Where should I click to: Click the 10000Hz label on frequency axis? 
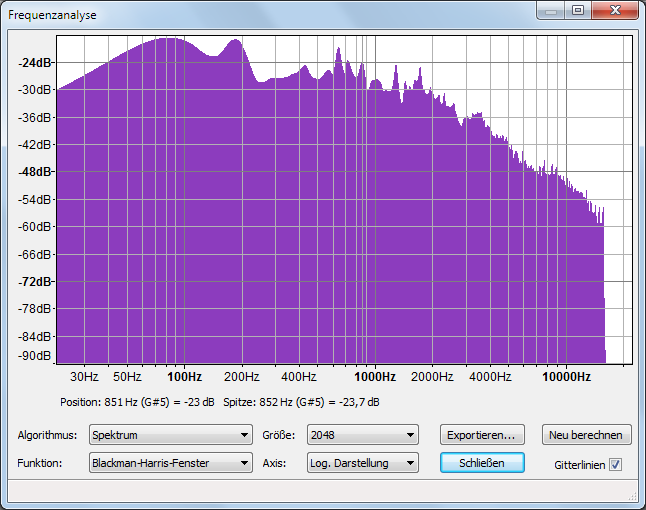(566, 377)
